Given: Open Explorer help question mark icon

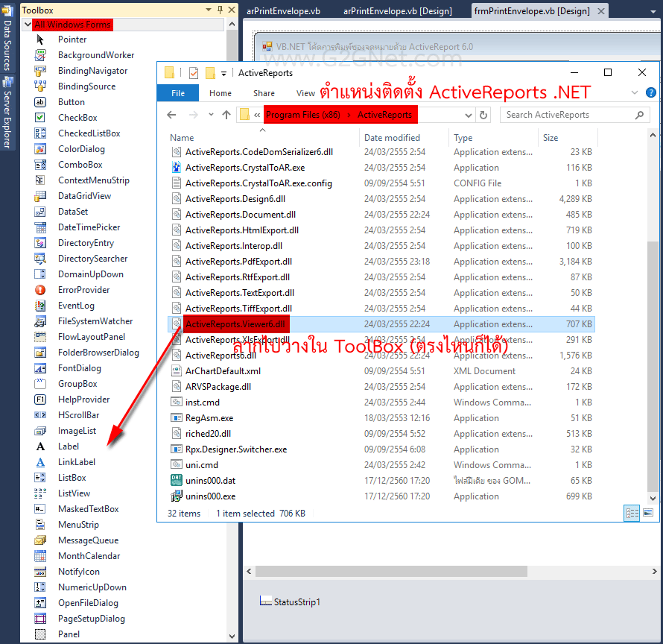Looking at the screenshot, I should [651, 92].
